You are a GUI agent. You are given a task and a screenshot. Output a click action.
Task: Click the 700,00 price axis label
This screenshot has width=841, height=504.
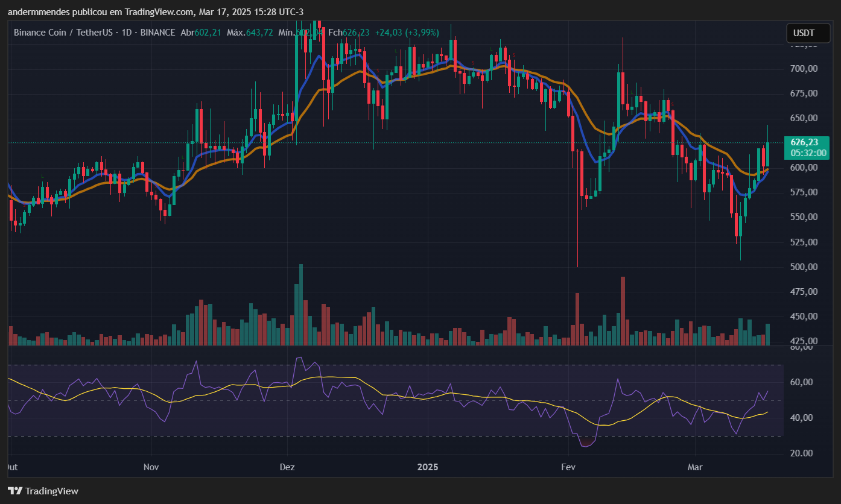(805, 69)
